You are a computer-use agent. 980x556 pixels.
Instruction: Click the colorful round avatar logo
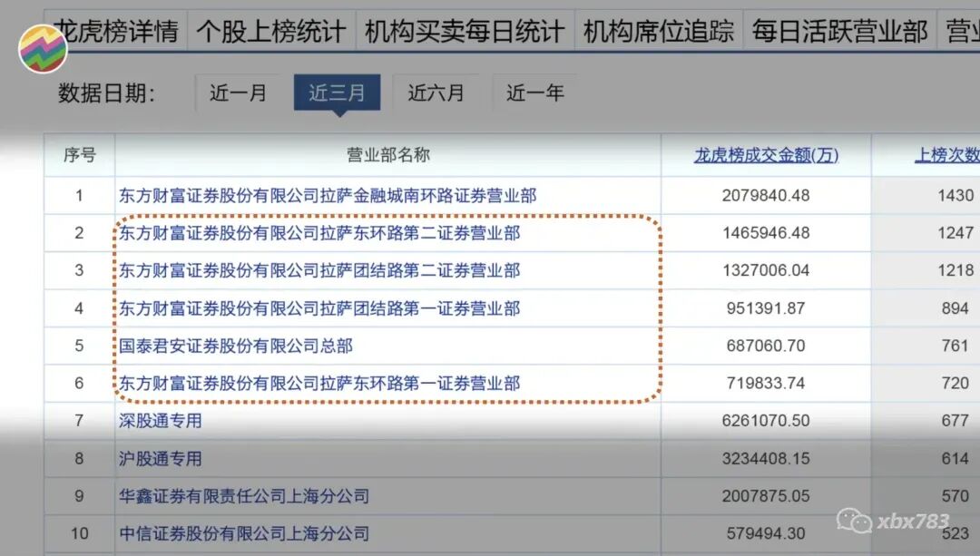tap(43, 49)
